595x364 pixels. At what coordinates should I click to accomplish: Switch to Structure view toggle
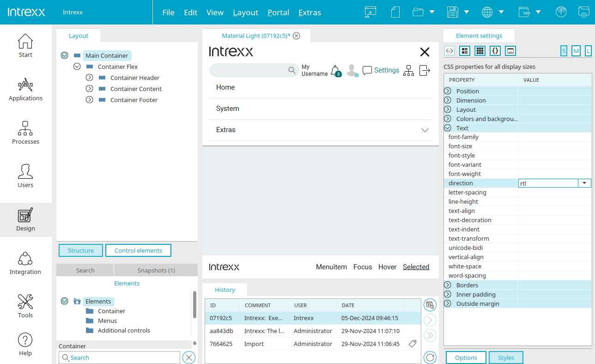click(x=81, y=250)
